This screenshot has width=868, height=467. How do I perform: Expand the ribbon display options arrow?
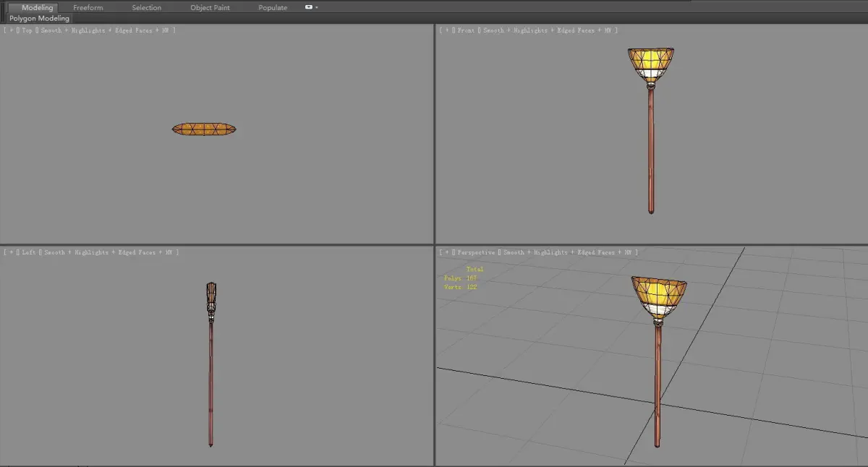(x=317, y=7)
